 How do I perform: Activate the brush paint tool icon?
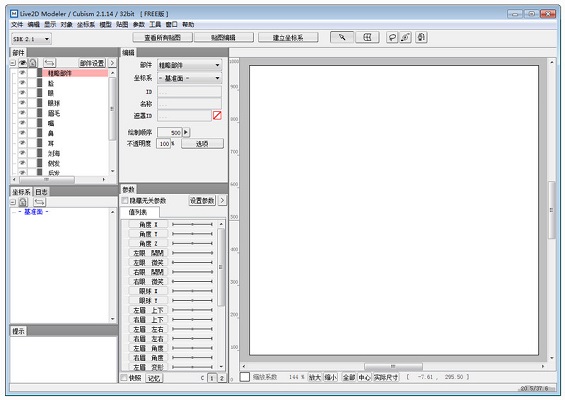pyautogui.click(x=405, y=37)
